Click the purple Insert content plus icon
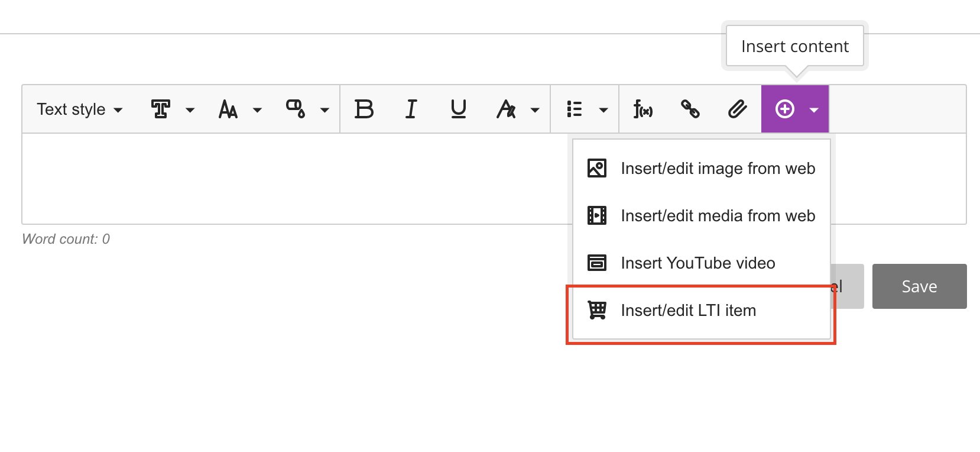This screenshot has width=980, height=452. click(785, 109)
